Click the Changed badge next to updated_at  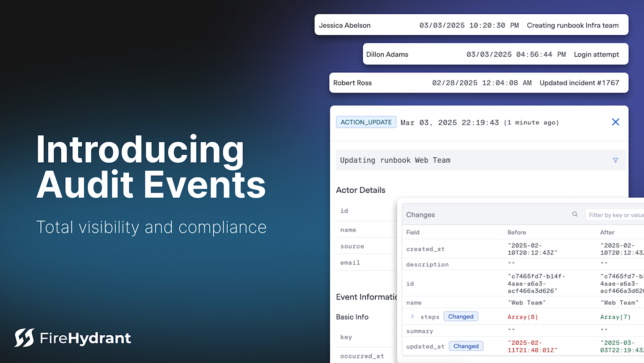coord(466,346)
